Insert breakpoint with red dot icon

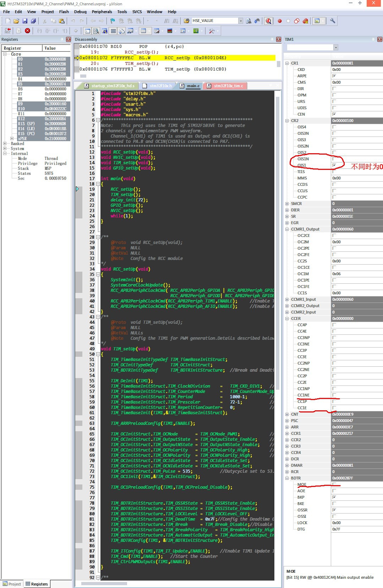[x=280, y=21]
